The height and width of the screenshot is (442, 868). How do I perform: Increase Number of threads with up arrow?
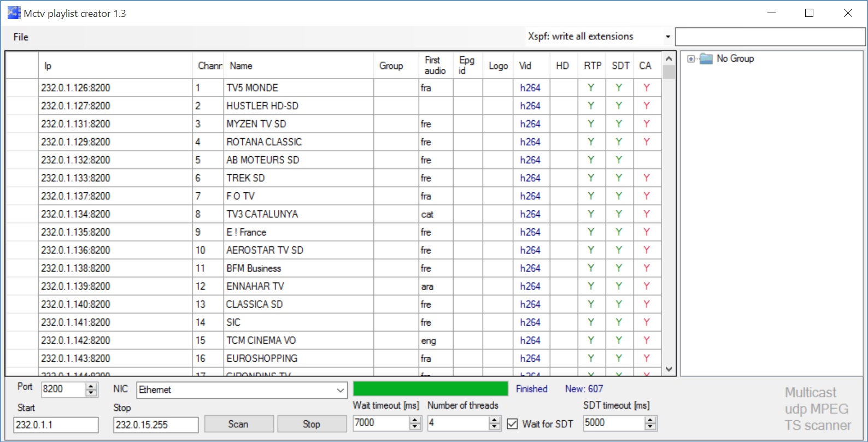coord(494,420)
